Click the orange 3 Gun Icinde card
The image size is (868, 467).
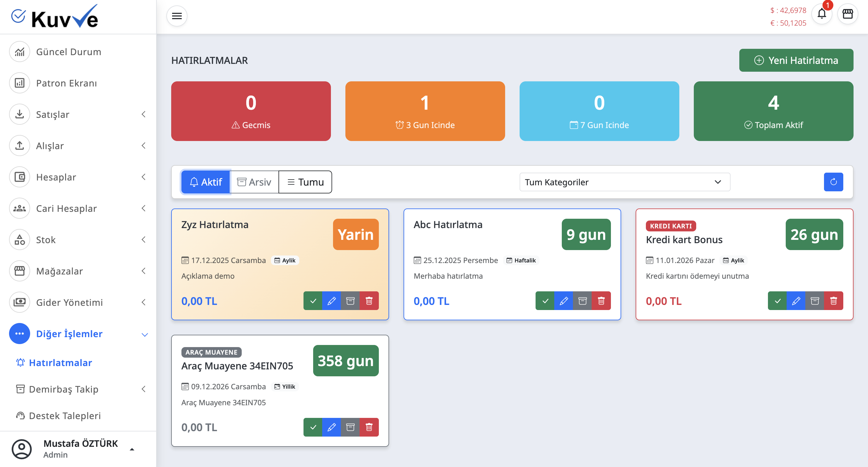coord(425,111)
